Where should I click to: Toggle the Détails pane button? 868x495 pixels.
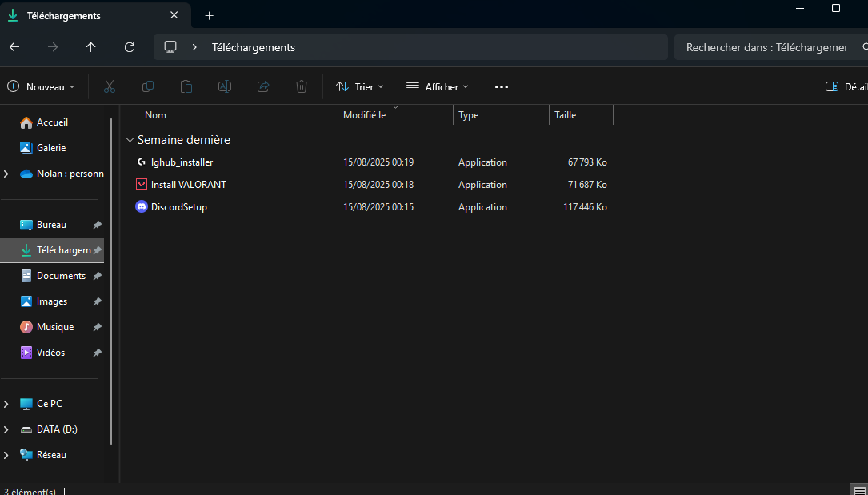pos(846,87)
